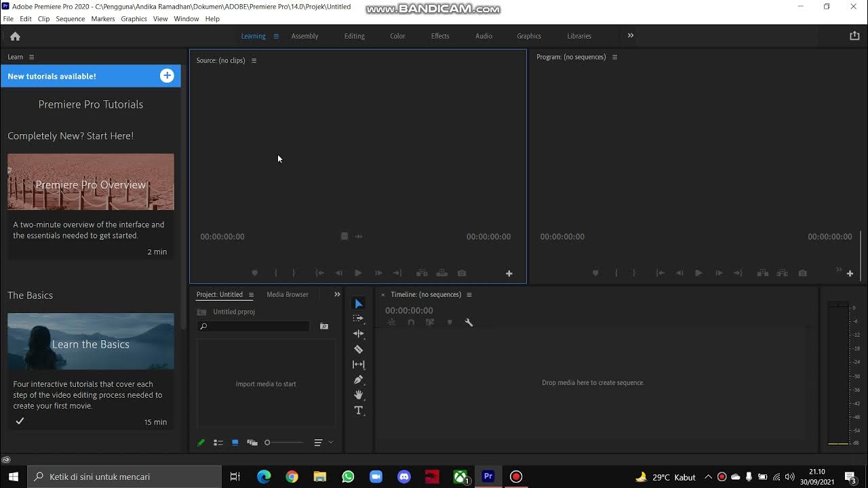
Task: Switch to the Effects workspace
Action: coord(440,36)
